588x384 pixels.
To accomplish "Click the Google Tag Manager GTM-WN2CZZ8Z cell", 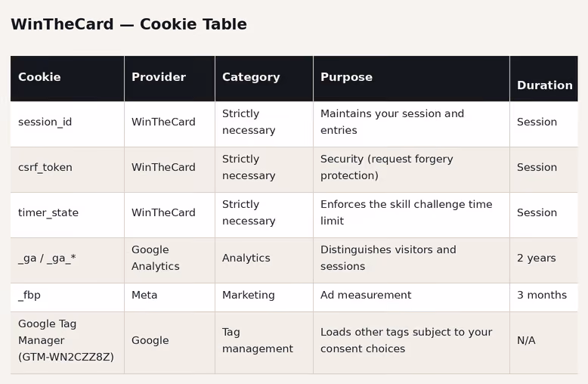I will point(67,342).
